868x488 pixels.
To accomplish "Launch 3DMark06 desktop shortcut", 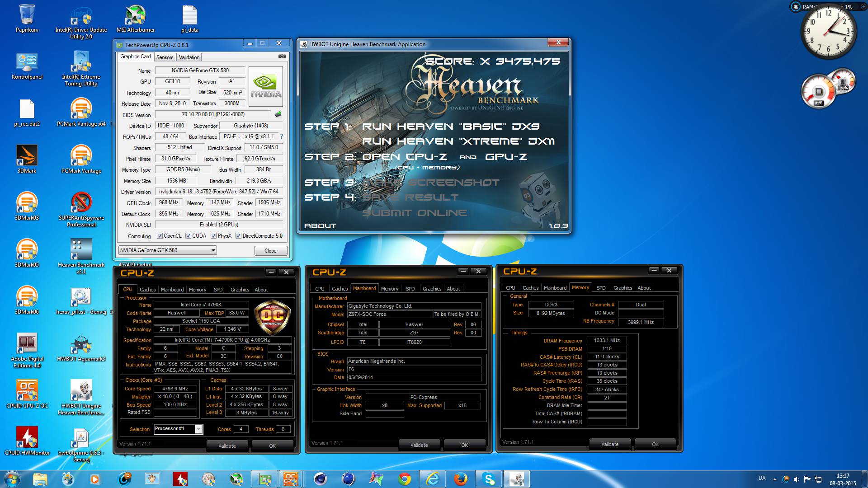I will pos(27,301).
